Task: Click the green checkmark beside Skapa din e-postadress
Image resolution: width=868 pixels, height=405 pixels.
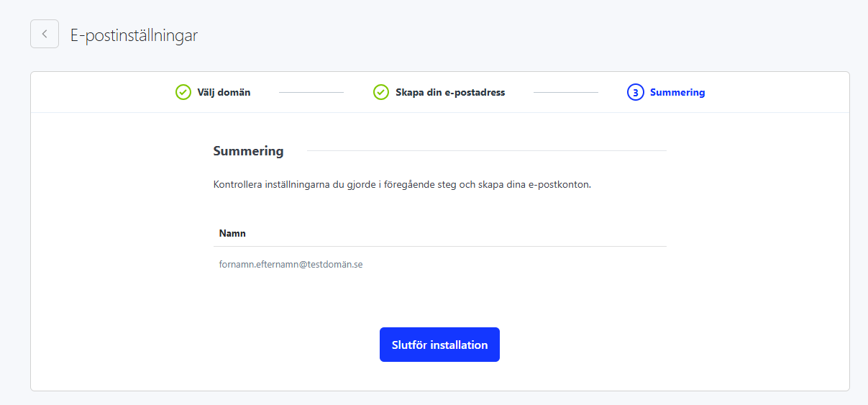Action: (380, 92)
